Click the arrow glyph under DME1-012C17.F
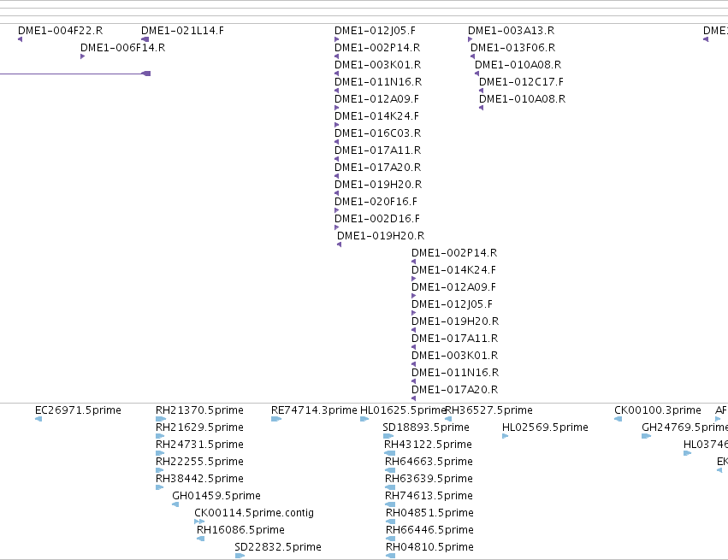Screen dimensions: 728x560 [x=481, y=91]
